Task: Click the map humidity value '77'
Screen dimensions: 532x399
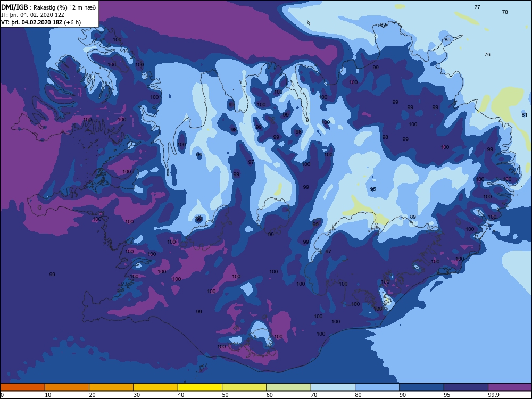Action: click(477, 7)
